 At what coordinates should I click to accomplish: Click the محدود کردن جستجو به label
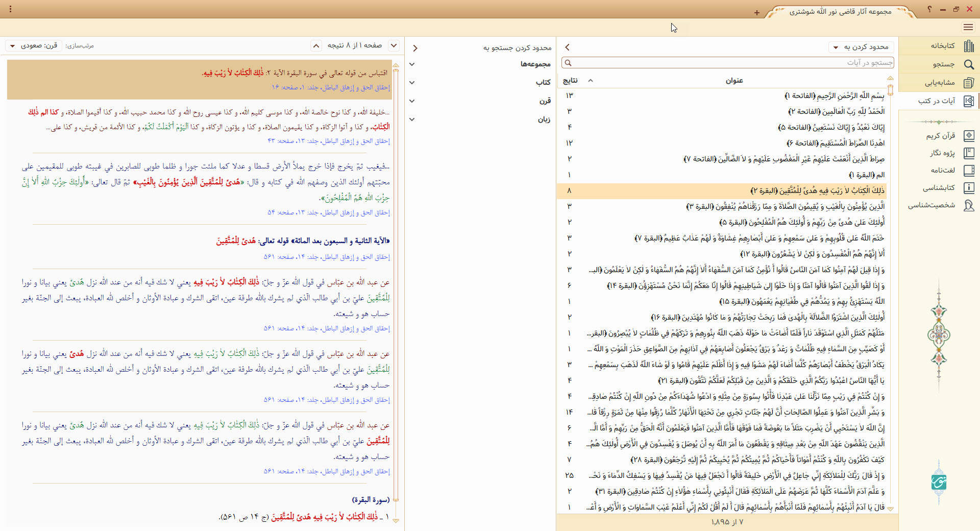(518, 48)
